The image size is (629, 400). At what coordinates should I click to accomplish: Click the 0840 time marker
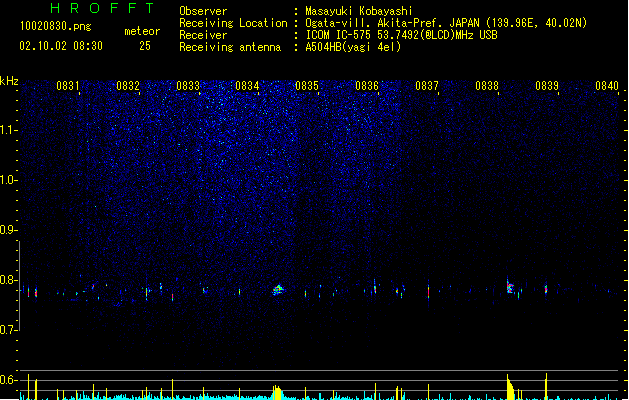(607, 86)
